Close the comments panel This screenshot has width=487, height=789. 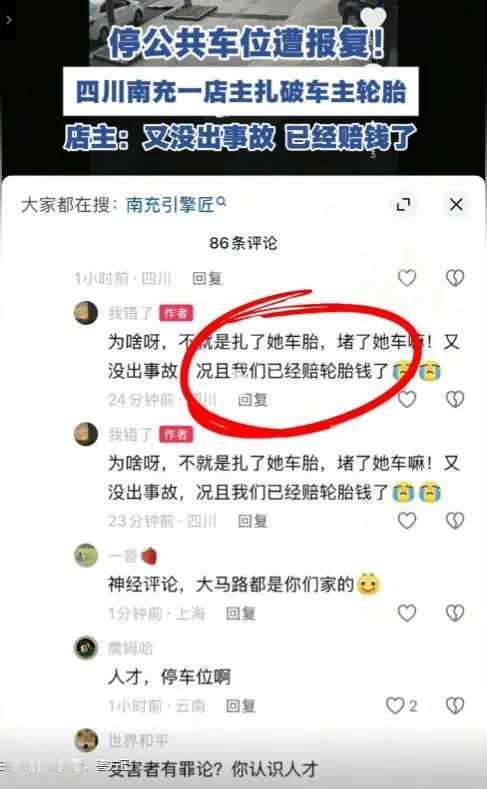pyautogui.click(x=456, y=204)
